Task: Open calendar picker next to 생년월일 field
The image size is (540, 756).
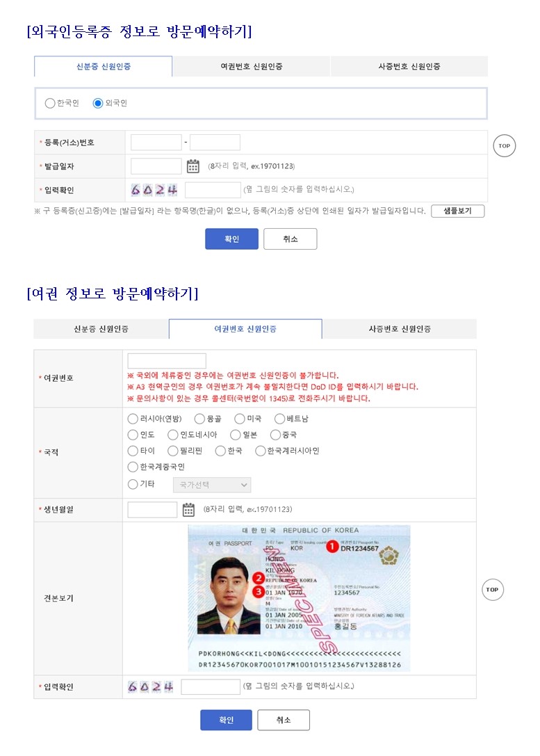Action: 188,510
